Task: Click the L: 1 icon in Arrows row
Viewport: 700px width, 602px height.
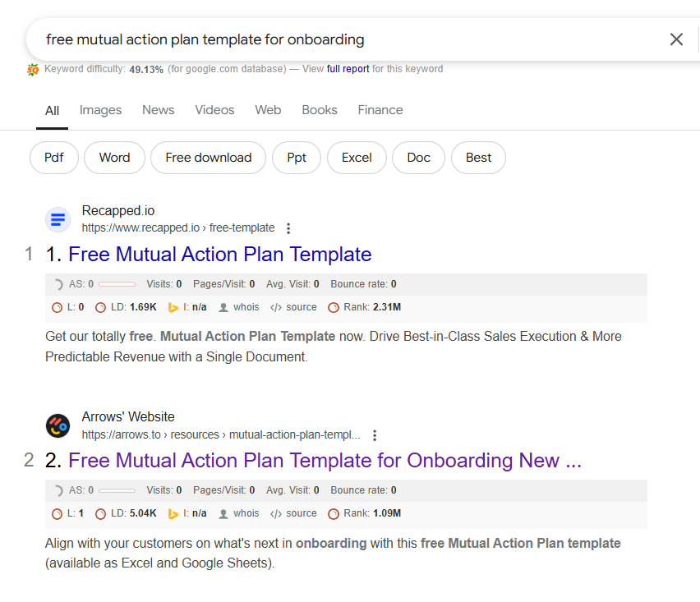Action: click(x=58, y=514)
